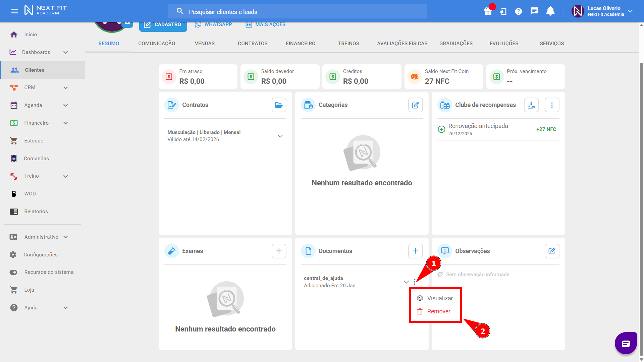644x362 pixels.
Task: Expand the Musculação contract details
Action: pyautogui.click(x=280, y=136)
